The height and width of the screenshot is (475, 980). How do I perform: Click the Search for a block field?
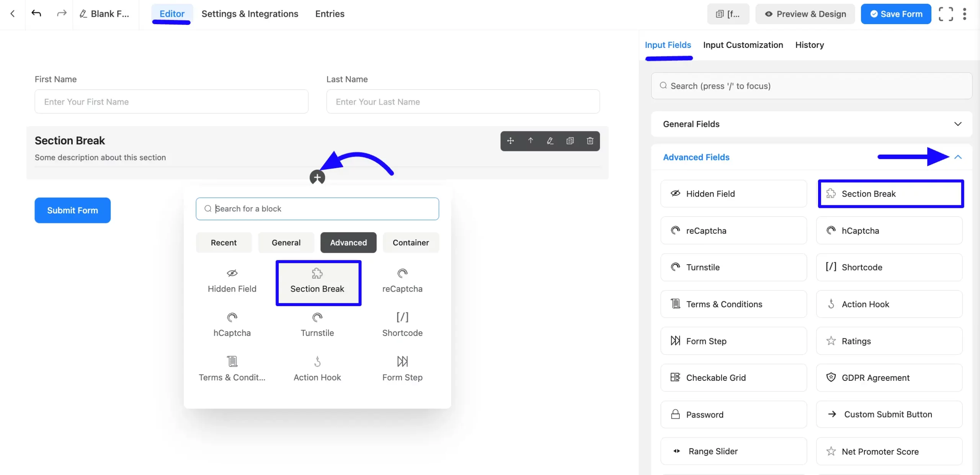(317, 209)
